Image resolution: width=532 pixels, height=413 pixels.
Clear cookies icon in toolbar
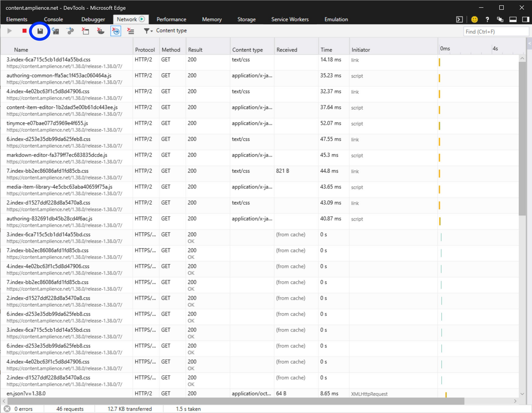100,31
